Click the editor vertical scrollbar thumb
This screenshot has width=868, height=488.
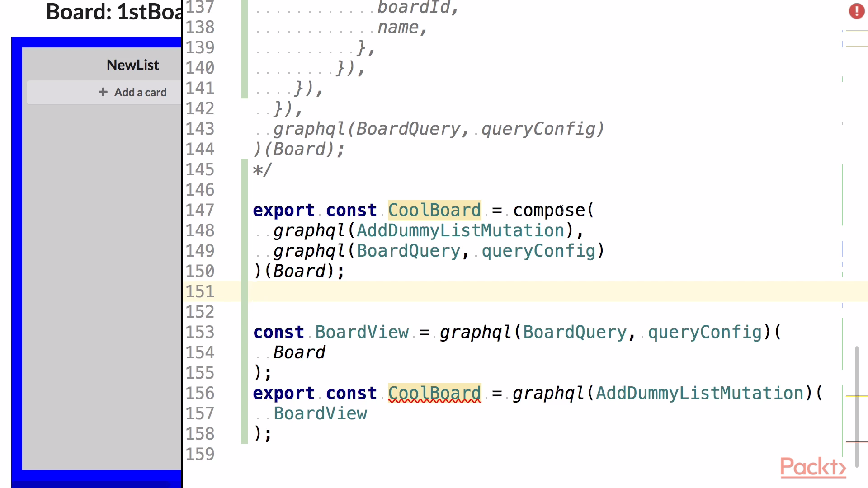[857, 407]
